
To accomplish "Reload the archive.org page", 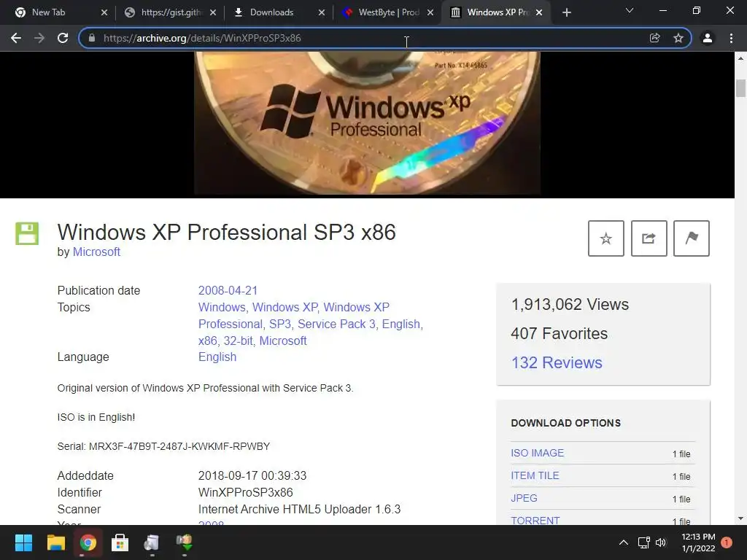I will tap(63, 38).
